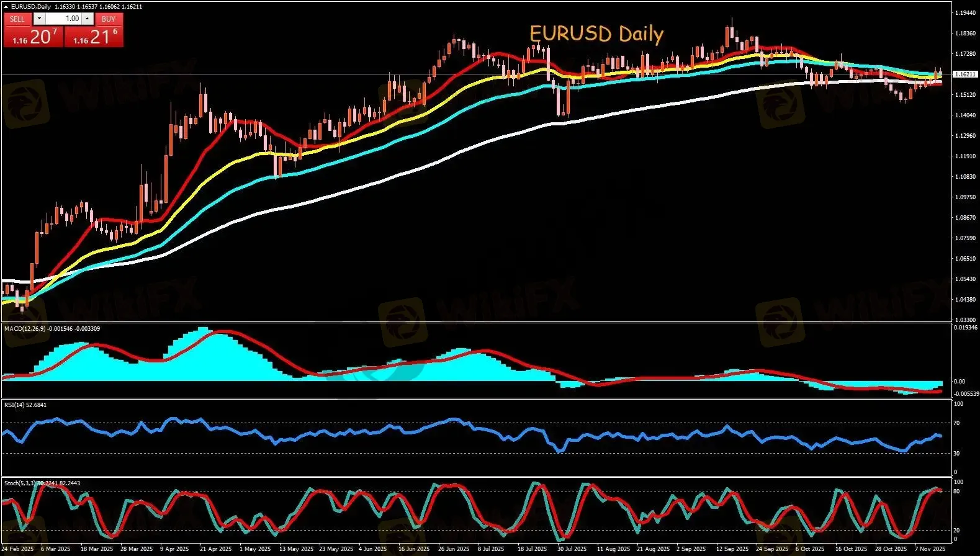This screenshot has height=556, width=980.
Task: Click the 1.16207 sell price tile
Action: [x=33, y=37]
